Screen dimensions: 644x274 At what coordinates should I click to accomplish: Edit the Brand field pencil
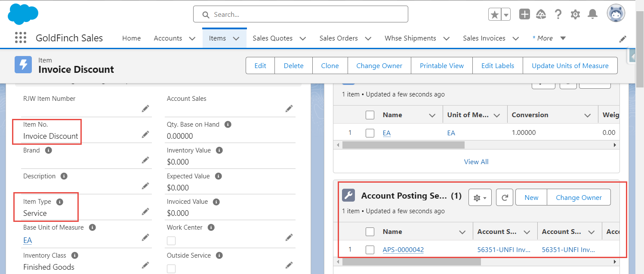145,160
